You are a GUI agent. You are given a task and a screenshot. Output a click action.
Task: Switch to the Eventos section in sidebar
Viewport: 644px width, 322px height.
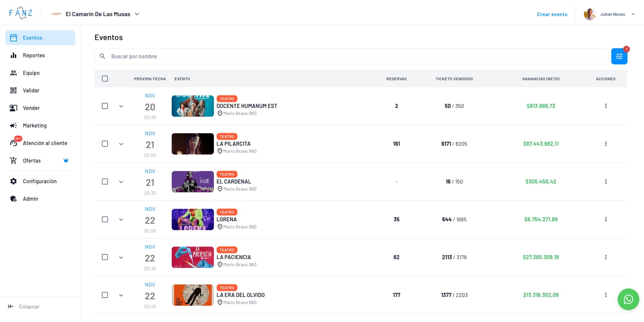[32, 38]
